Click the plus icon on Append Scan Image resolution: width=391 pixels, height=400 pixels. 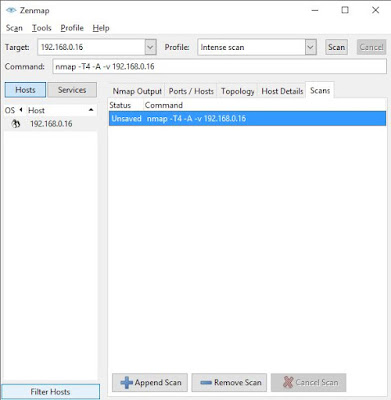[126, 382]
